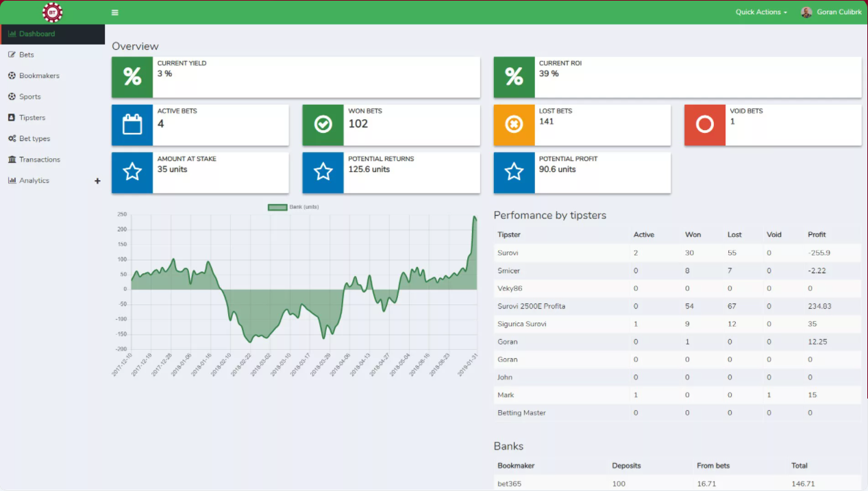Image resolution: width=868 pixels, height=491 pixels.
Task: Open the Quick Actions dropdown
Action: (761, 12)
